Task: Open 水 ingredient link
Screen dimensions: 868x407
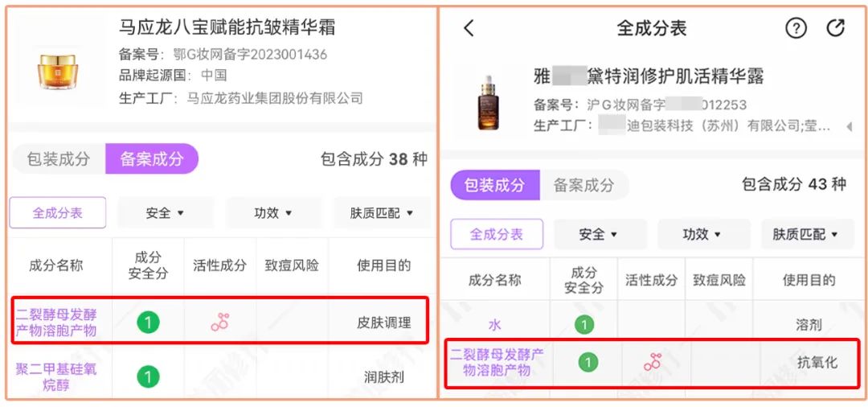Action: point(494,324)
